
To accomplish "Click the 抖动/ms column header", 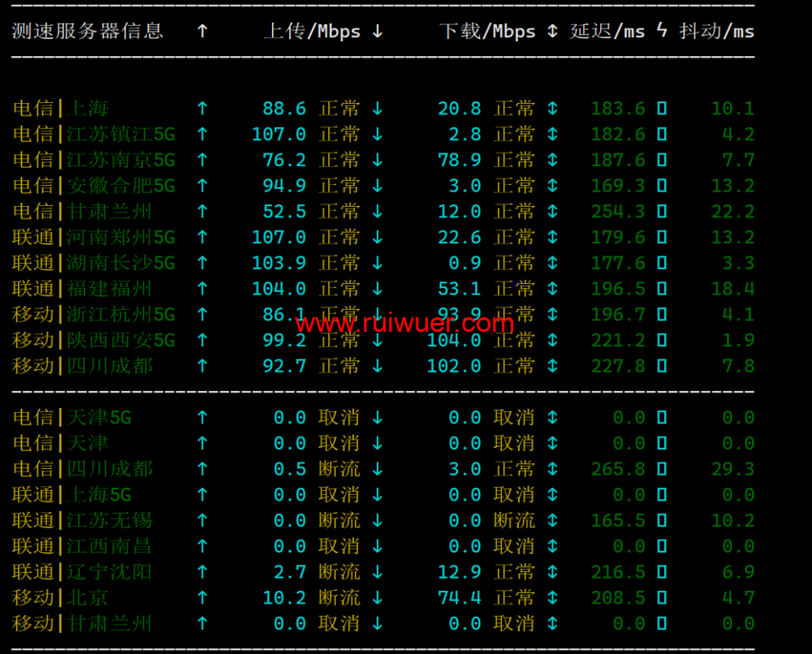I will pyautogui.click(x=716, y=31).
